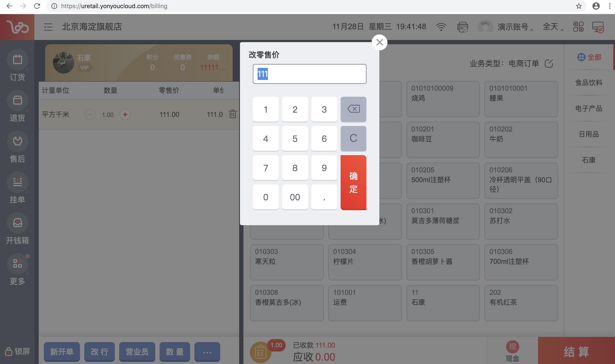Edit 业务类型 电商订单 via pencil icon
Screen dimensions: 615x364
pyautogui.click(x=549, y=63)
